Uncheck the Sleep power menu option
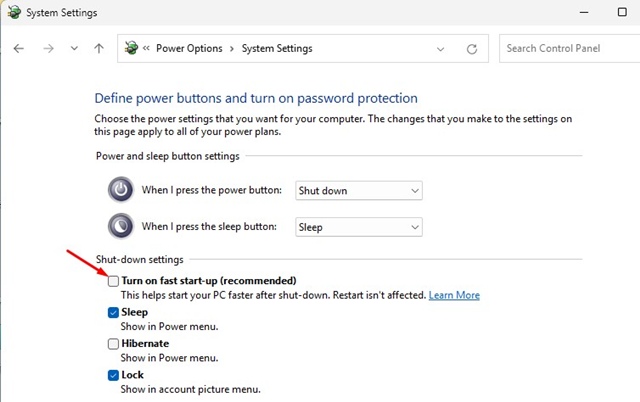The height and width of the screenshot is (402, 640). point(114,312)
